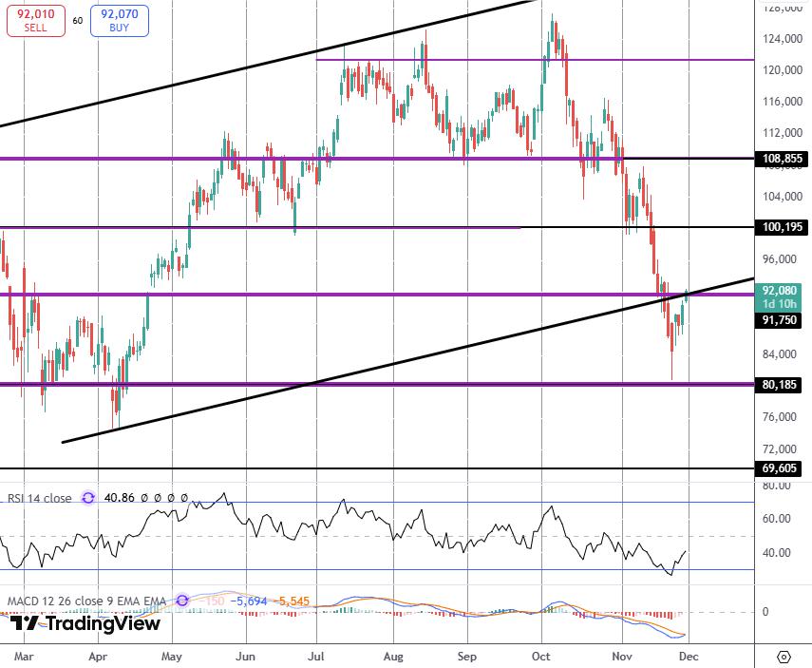Click Dec on the time axis
Screen dimensions: 812x668
pyautogui.click(x=689, y=657)
